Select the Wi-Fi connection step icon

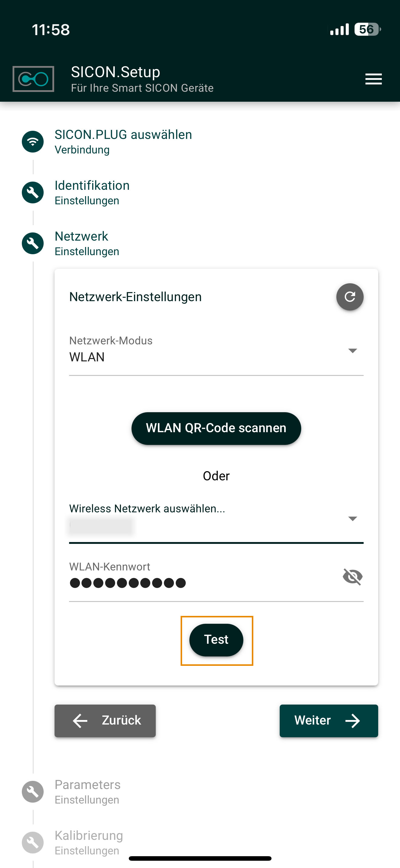point(33,142)
